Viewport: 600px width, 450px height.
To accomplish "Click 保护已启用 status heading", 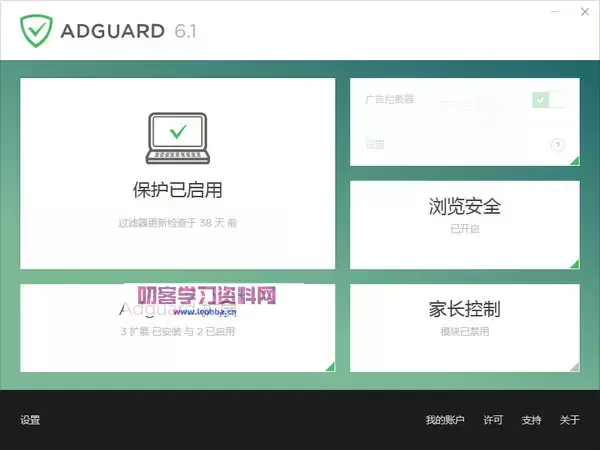I will pyautogui.click(x=178, y=190).
